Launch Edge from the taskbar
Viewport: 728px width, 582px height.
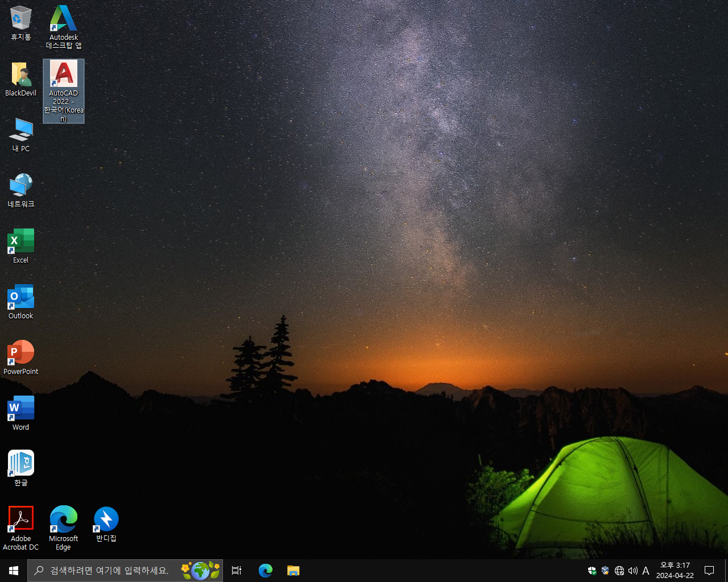click(266, 571)
